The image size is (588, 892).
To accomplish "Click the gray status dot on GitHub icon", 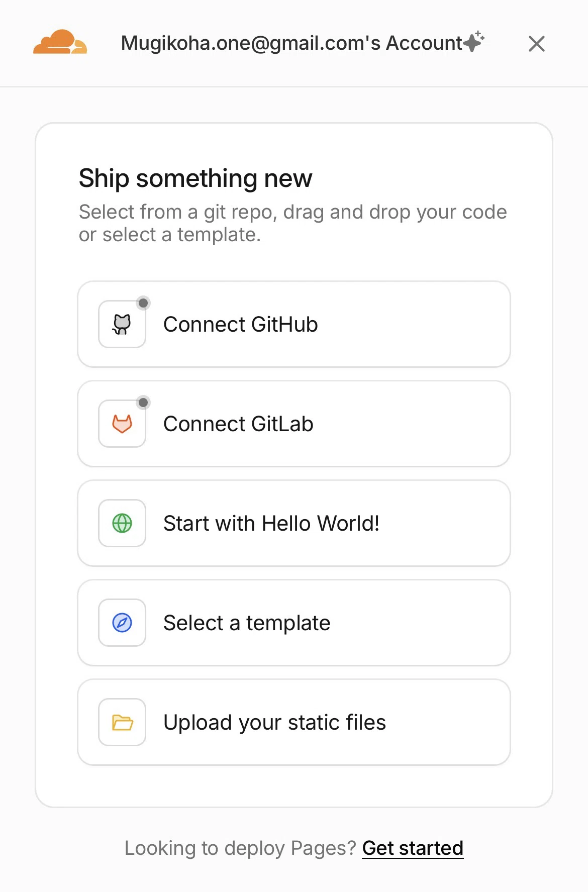I will click(x=143, y=303).
